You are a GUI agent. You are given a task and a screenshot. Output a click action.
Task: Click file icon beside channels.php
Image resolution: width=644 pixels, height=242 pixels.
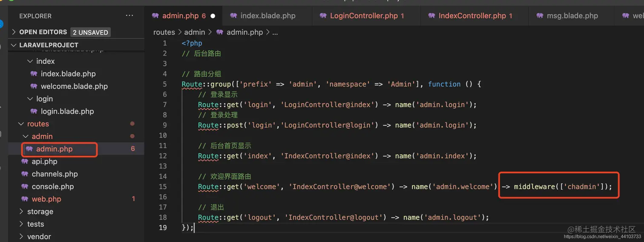pyautogui.click(x=25, y=174)
